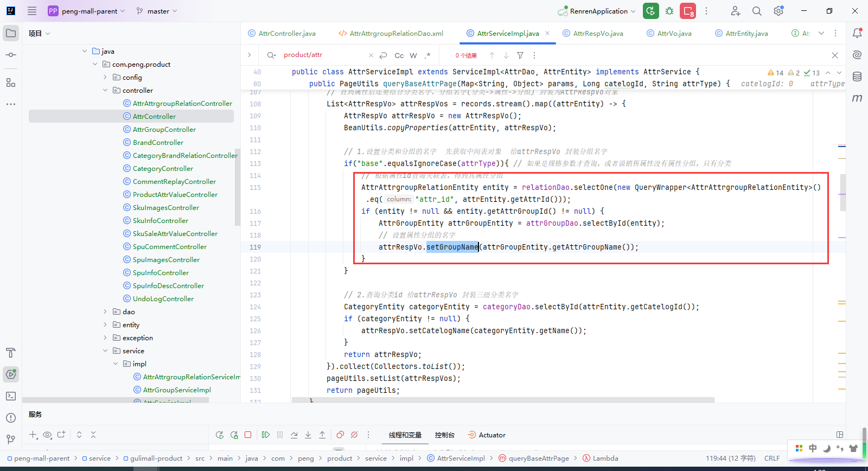Collapse the controller folder
868x471 pixels.
(105, 91)
